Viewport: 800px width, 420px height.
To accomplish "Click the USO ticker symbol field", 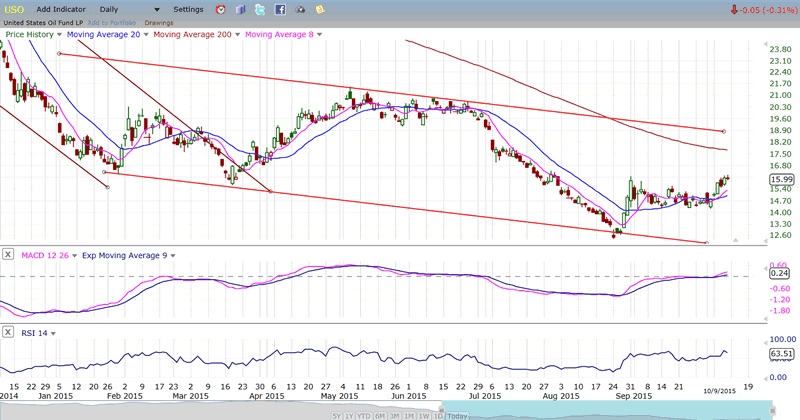I will pyautogui.click(x=14, y=9).
